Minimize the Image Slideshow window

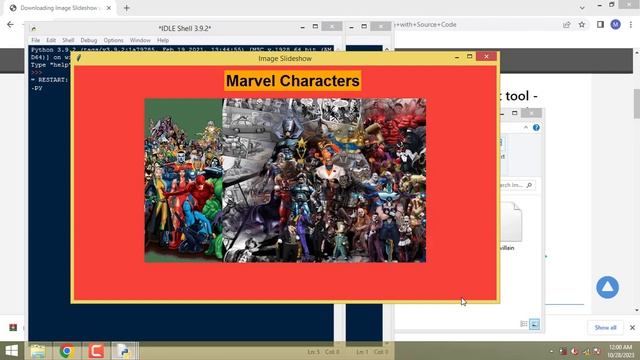click(x=457, y=58)
